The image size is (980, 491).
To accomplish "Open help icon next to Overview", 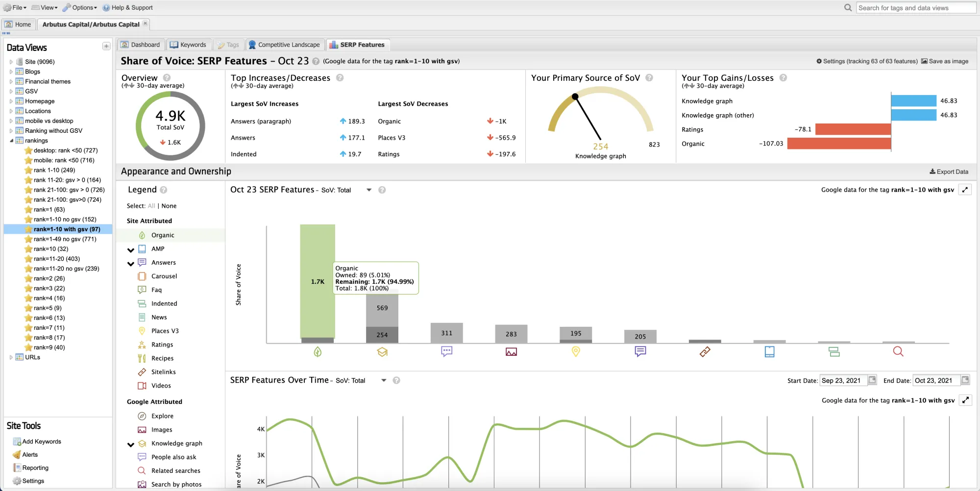I will [x=167, y=78].
